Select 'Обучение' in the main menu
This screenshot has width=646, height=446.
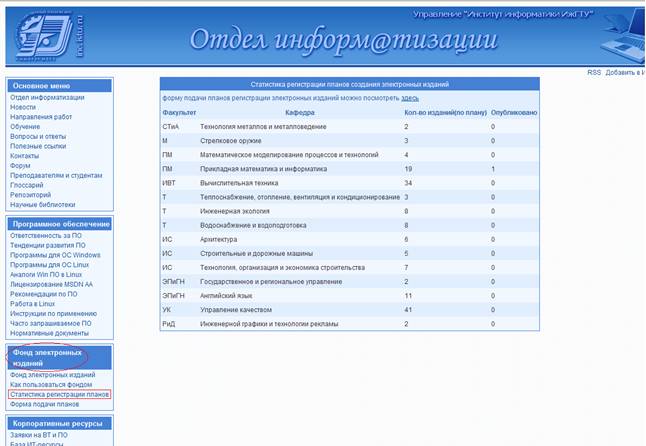25,126
